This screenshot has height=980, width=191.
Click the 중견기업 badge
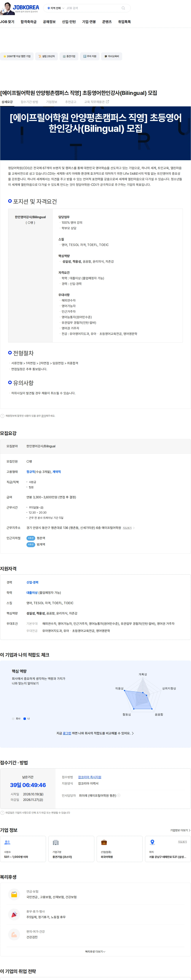pyautogui.click(x=69, y=56)
